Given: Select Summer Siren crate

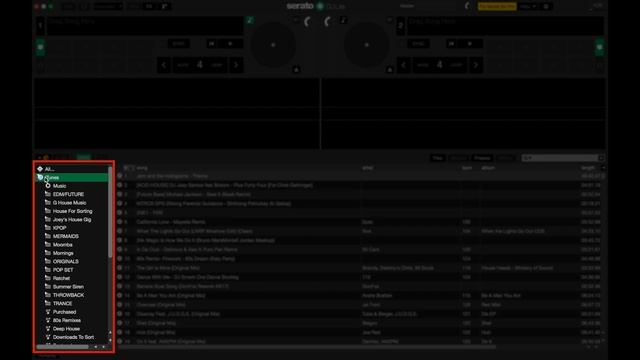Looking at the screenshot, I should (x=68, y=287).
